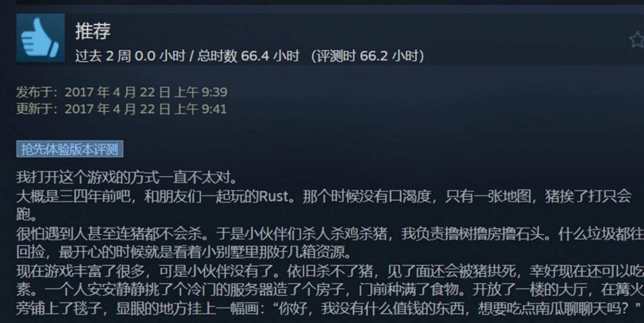The height and width of the screenshot is (323, 644).
Task: Click the line beginning "很怕遇到人"
Action: [330, 233]
